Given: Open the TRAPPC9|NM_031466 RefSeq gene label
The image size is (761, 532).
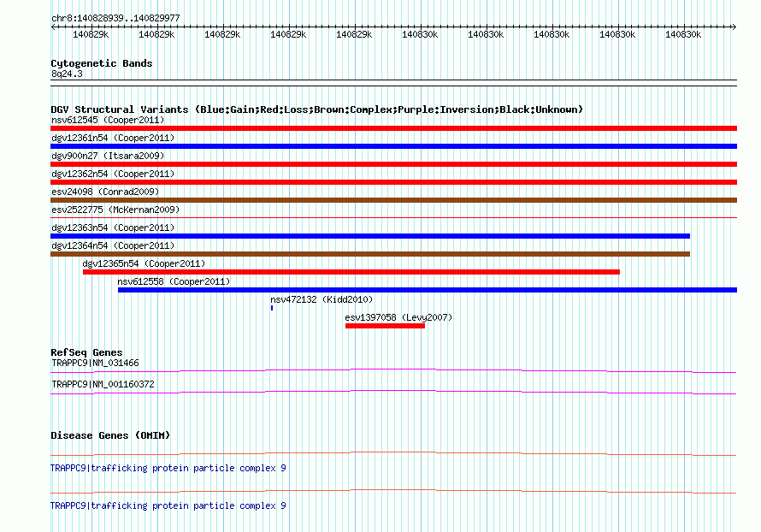Looking at the screenshot, I should coord(95,364).
